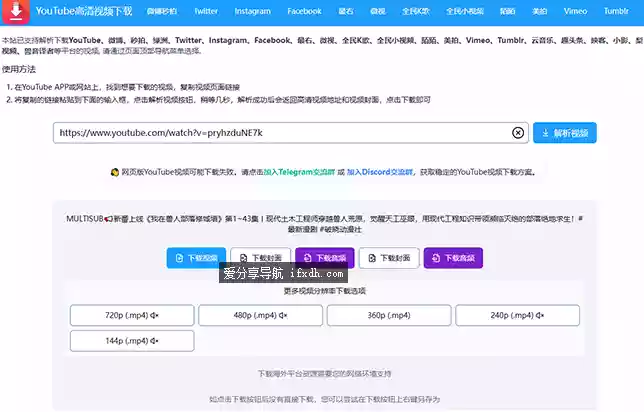This screenshot has height=412, width=644.
Task: Focus the YouTube URL input field
Action: click(291, 133)
